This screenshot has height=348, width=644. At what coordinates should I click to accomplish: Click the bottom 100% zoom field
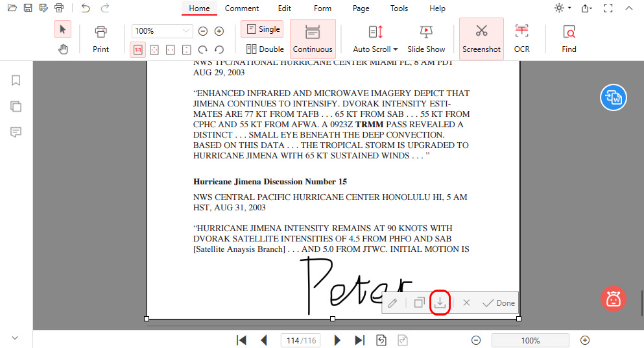[531, 340]
